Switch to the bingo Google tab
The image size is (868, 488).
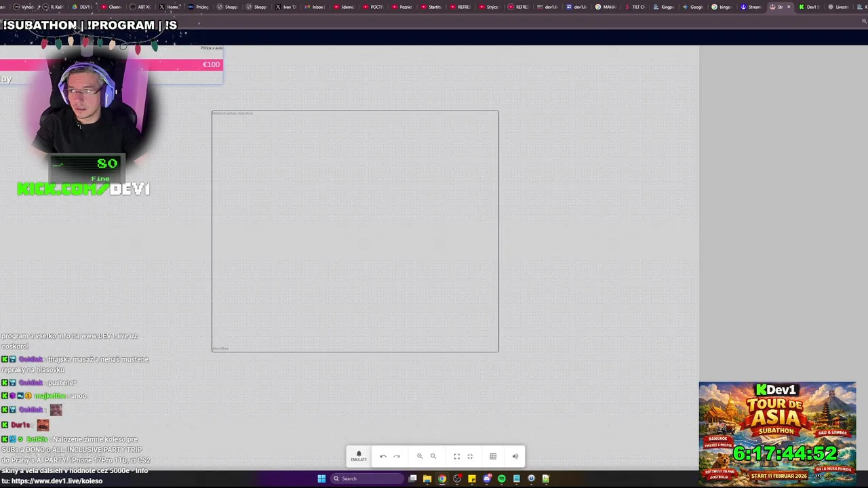[x=722, y=7]
